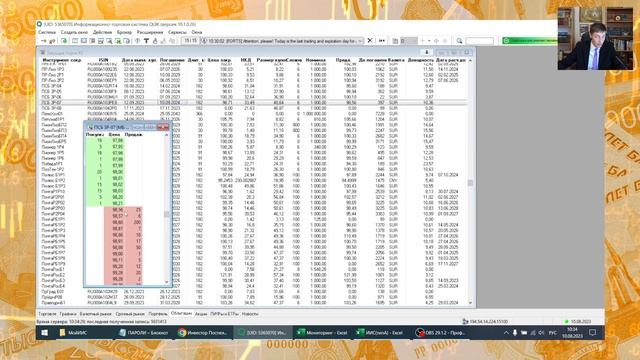This screenshot has height=360, width=640.
Task: Select the ПрГрад Б01 row
Action: (253, 292)
